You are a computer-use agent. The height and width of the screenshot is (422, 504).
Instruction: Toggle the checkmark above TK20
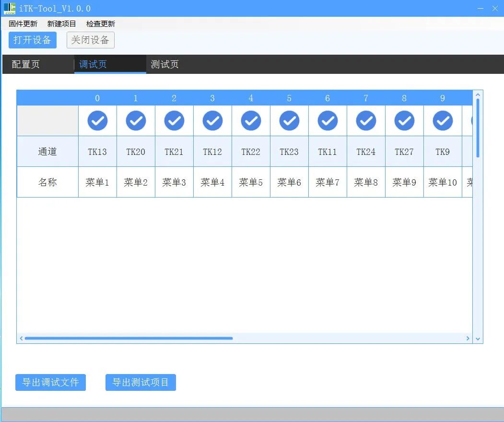tap(136, 120)
